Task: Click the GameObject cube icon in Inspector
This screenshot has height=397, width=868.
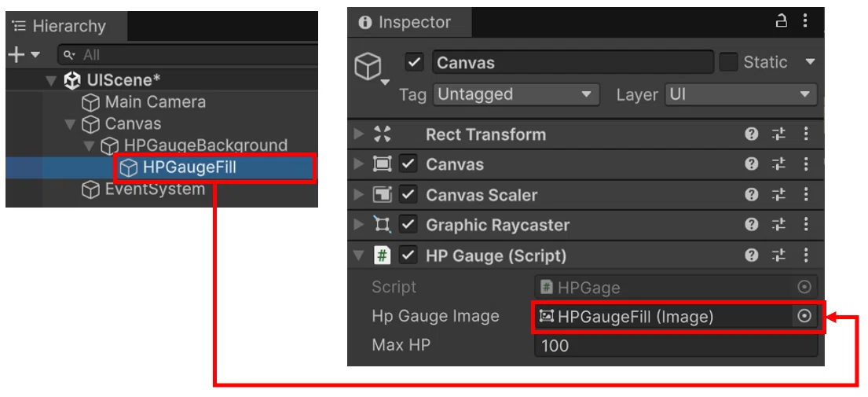Action: pos(368,68)
